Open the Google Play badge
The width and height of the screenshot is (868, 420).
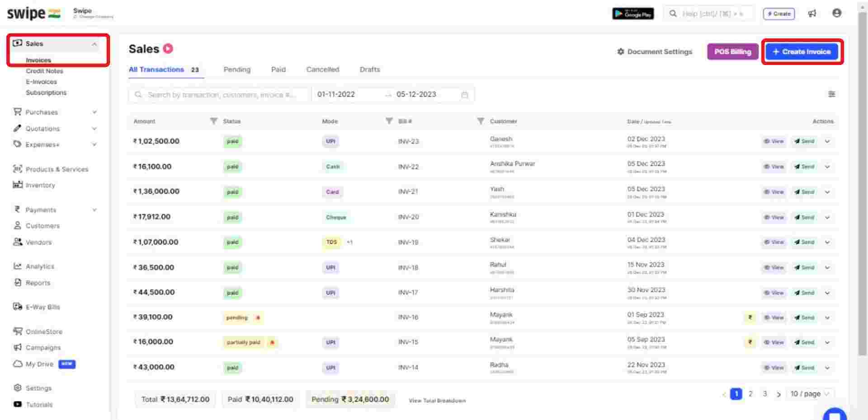[633, 14]
